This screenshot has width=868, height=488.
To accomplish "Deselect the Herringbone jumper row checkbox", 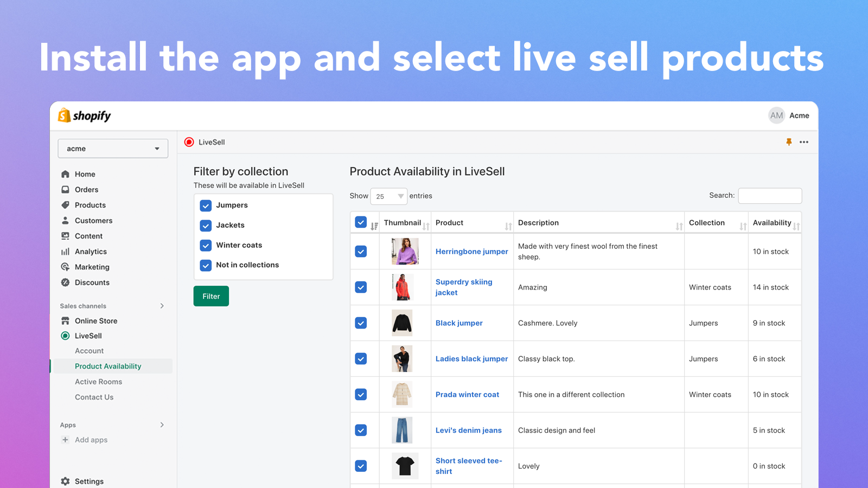I will coord(361,252).
